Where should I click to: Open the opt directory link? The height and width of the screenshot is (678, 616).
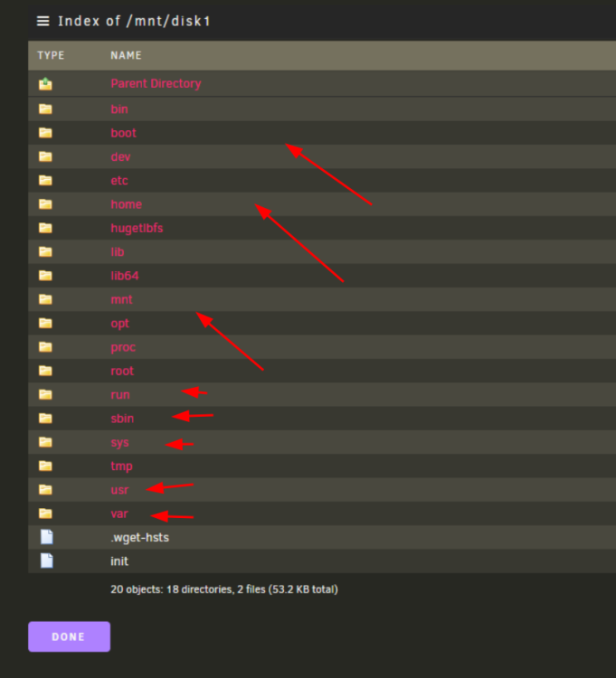click(x=119, y=324)
